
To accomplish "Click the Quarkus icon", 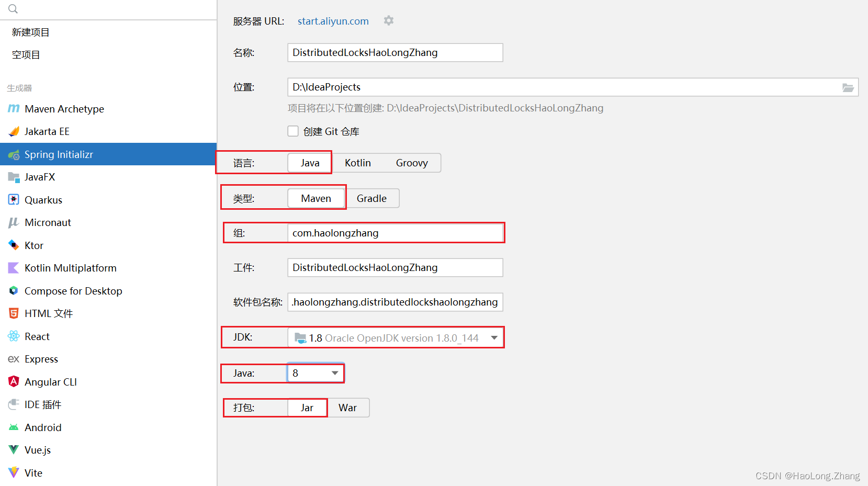I will 14,200.
